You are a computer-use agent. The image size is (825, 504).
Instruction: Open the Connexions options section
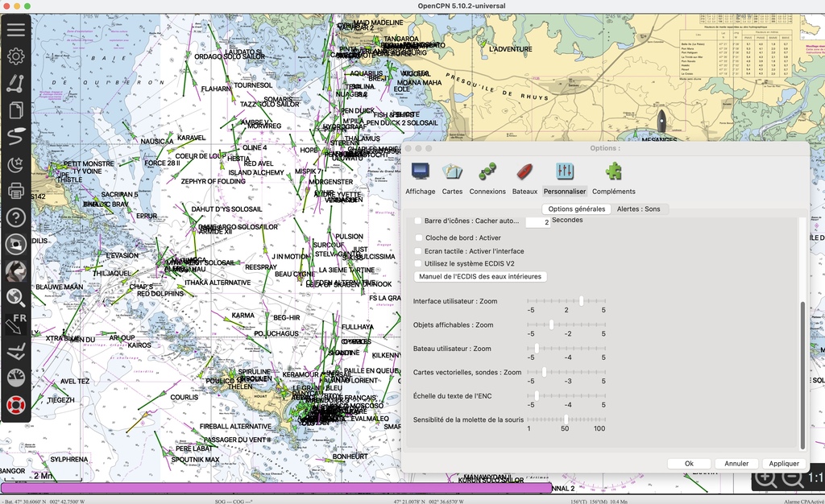point(487,180)
